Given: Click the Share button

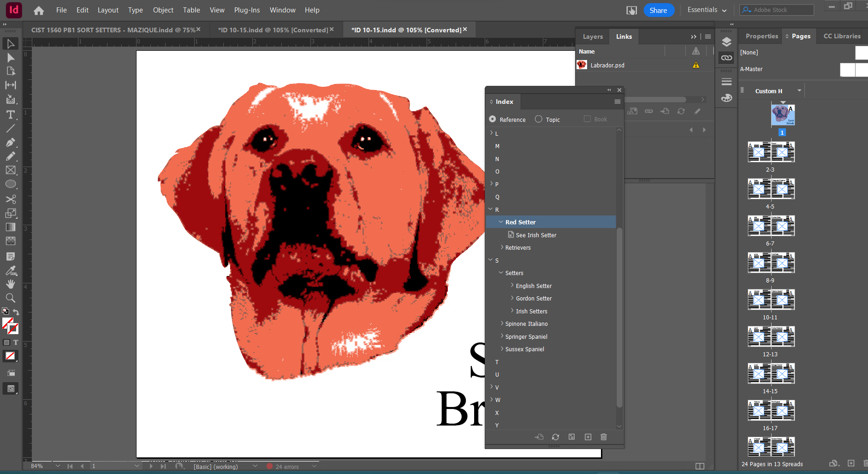Looking at the screenshot, I should [x=658, y=10].
